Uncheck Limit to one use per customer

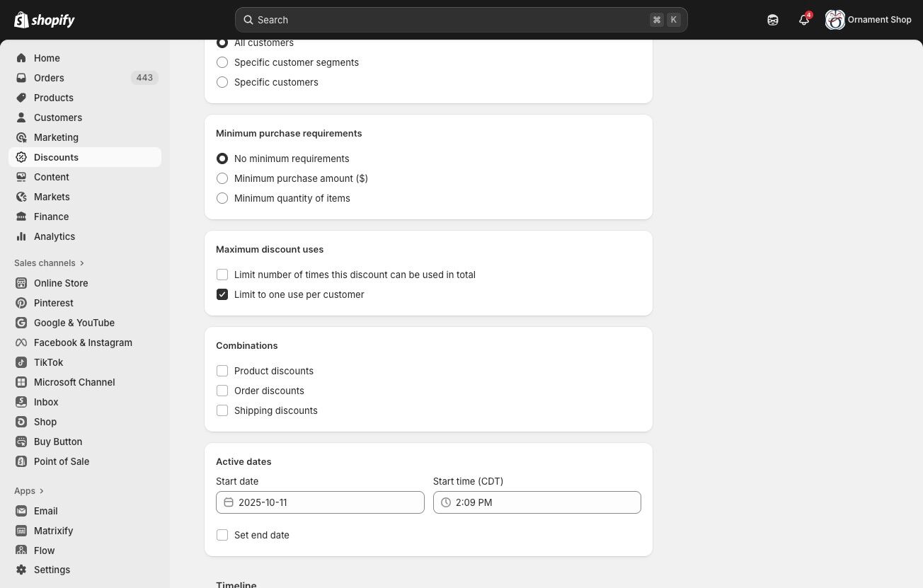[x=222, y=294]
